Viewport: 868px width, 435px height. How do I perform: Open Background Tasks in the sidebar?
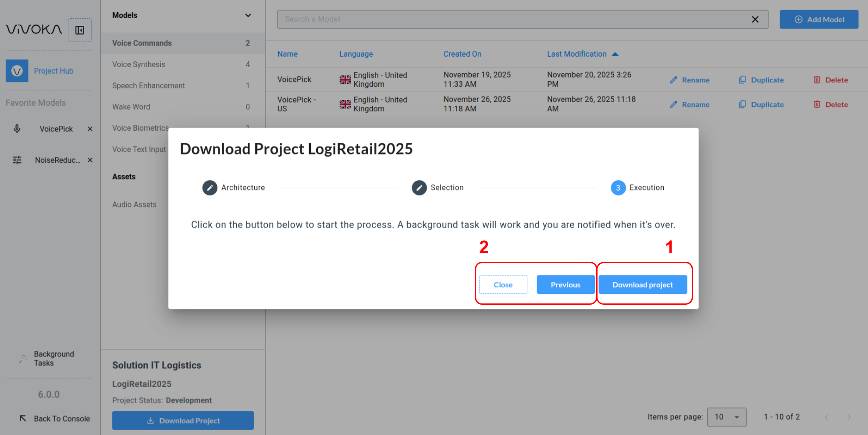pos(53,358)
